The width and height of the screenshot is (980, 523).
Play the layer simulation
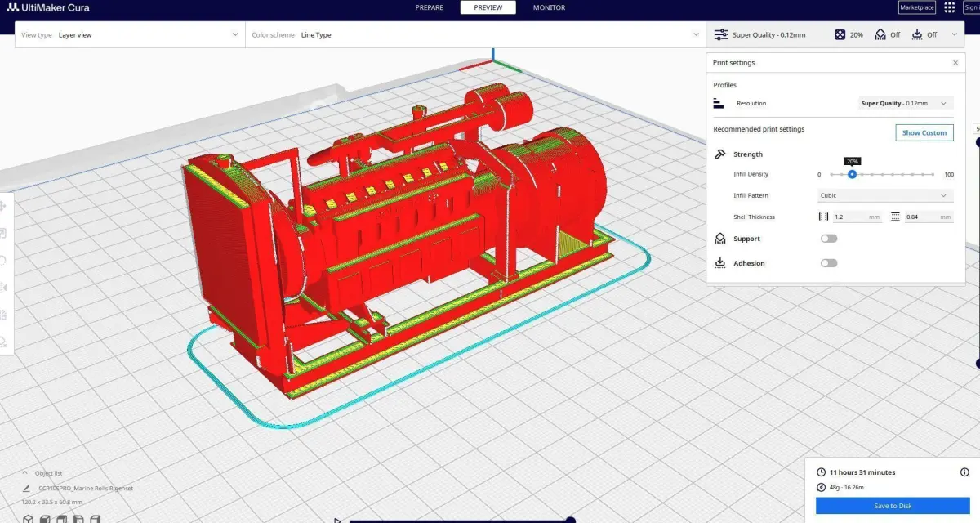pos(336,520)
